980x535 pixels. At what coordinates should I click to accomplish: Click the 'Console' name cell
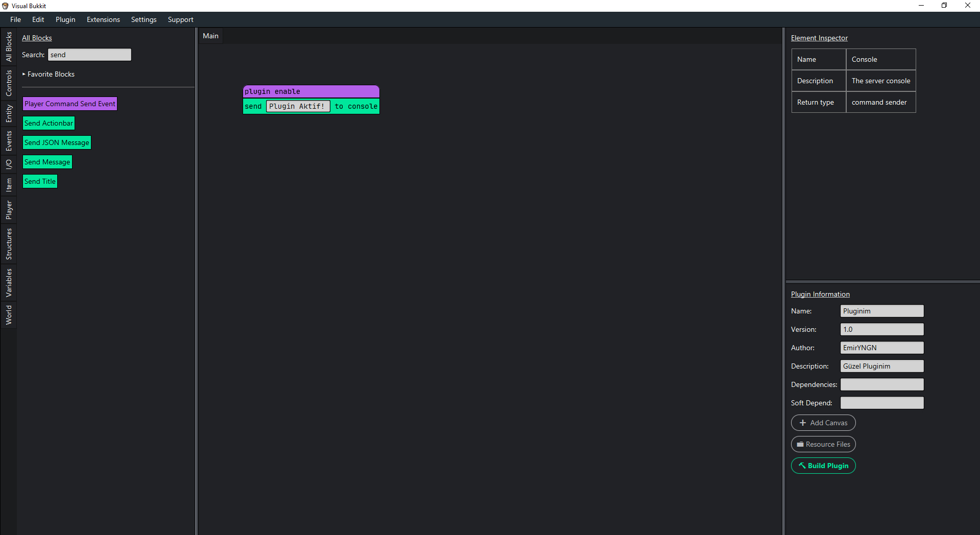coord(881,59)
